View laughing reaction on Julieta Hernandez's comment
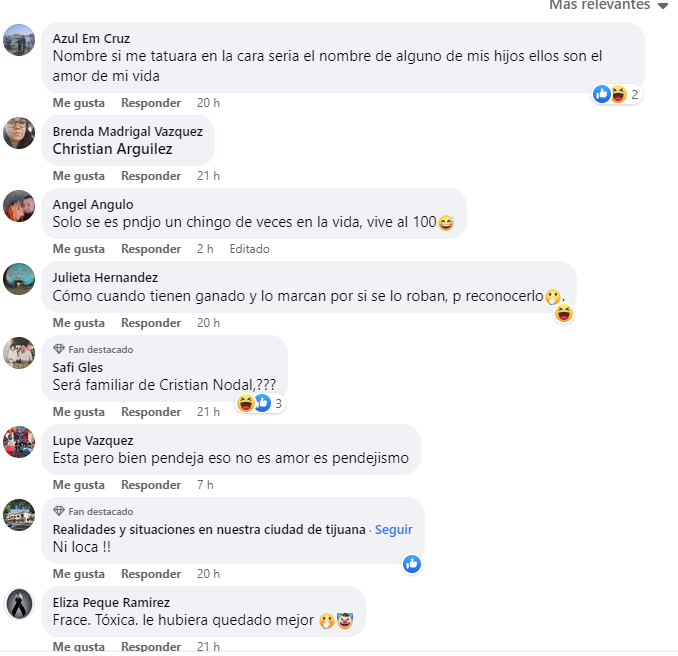The image size is (678, 656). (564, 313)
